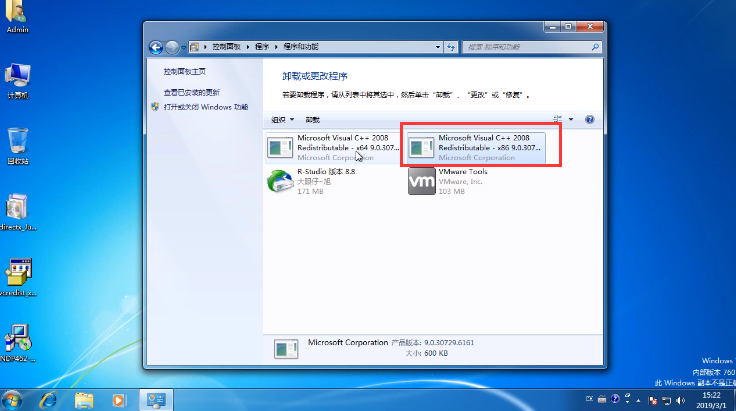The height and width of the screenshot is (411, 736).
Task: Click the VMware vm logo icon
Action: [x=422, y=181]
